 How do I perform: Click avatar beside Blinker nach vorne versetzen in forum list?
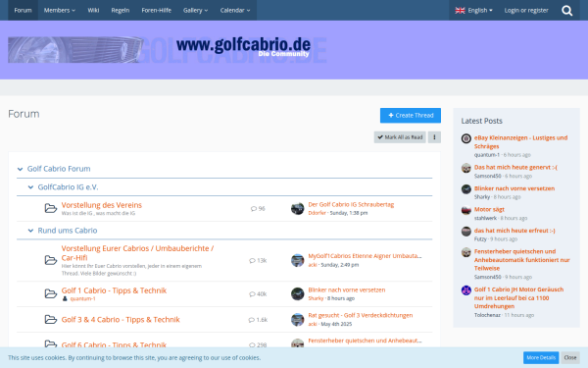coord(297,293)
